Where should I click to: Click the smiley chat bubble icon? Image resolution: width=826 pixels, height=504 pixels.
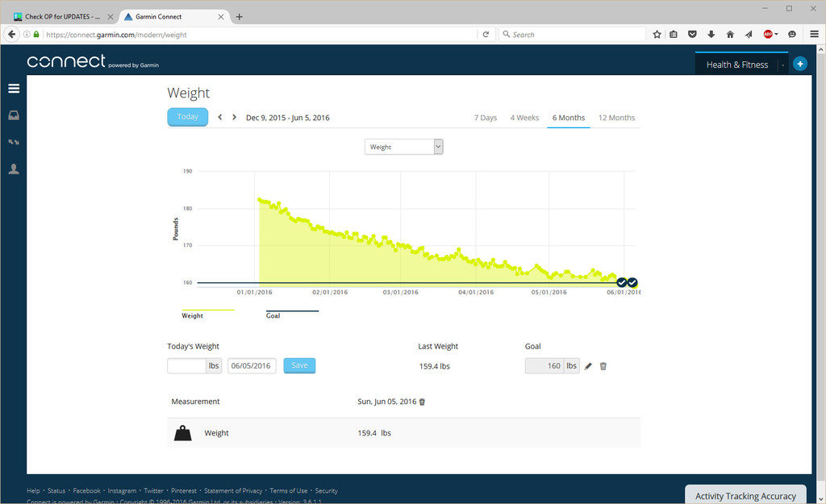point(792,34)
